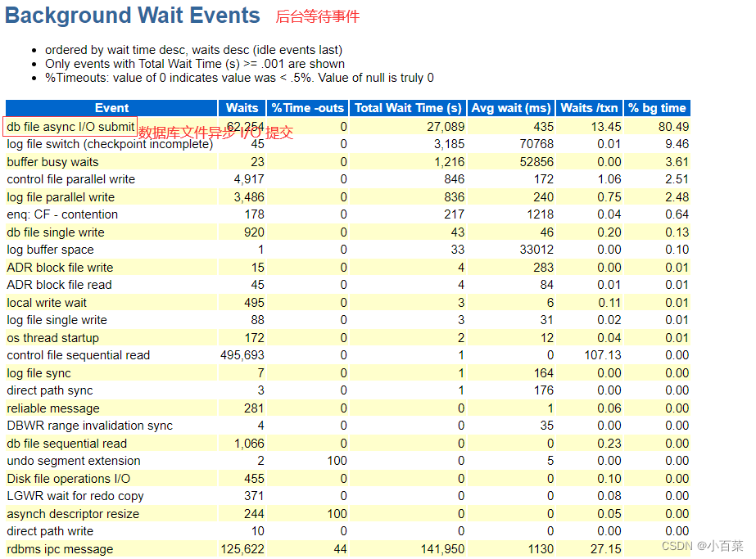Click 'db file single write' event
The image size is (756, 559).
56,232
